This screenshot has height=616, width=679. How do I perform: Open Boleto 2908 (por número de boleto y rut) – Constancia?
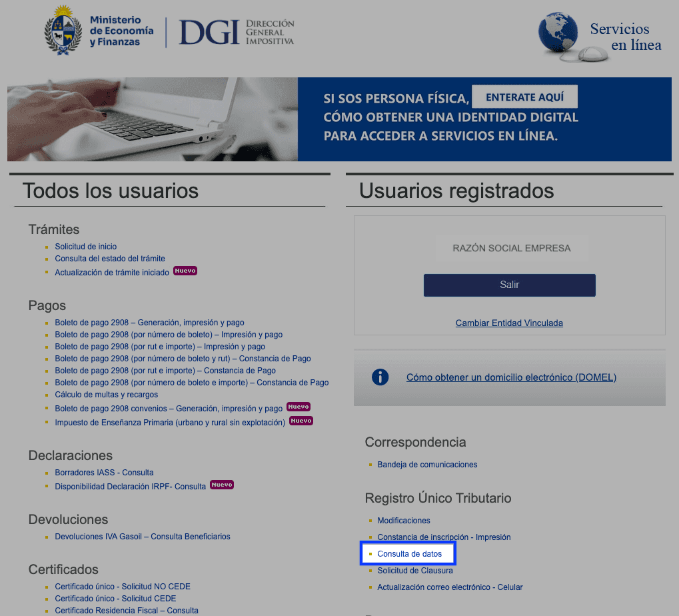[x=183, y=359]
